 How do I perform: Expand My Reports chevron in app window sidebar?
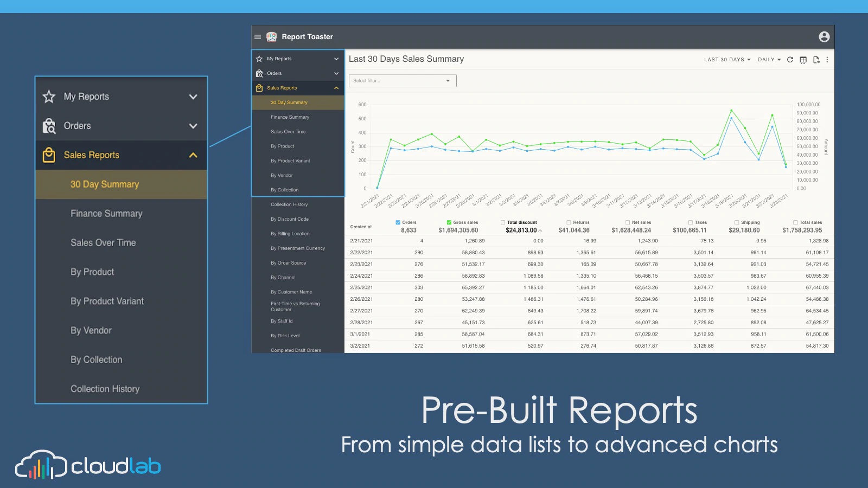336,59
